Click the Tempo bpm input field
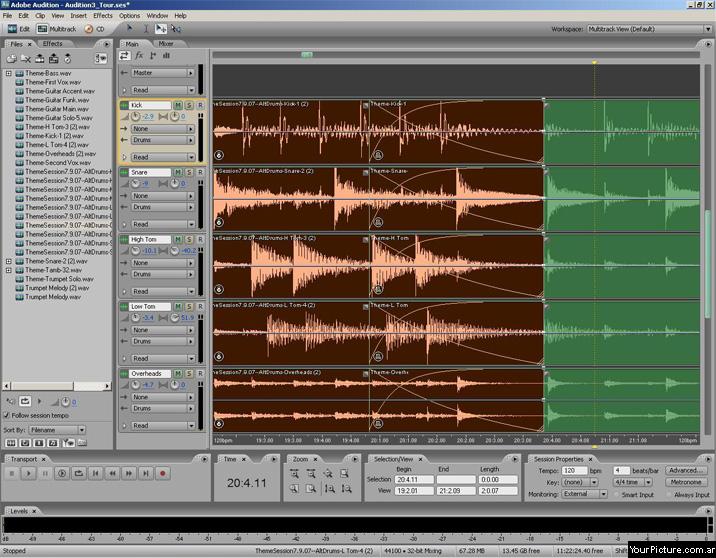 [574, 470]
